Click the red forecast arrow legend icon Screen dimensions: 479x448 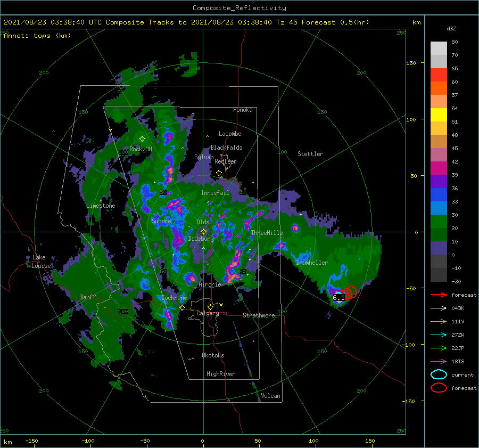pos(439,295)
